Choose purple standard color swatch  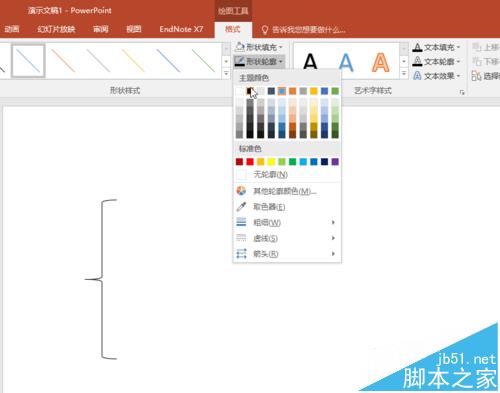click(335, 162)
